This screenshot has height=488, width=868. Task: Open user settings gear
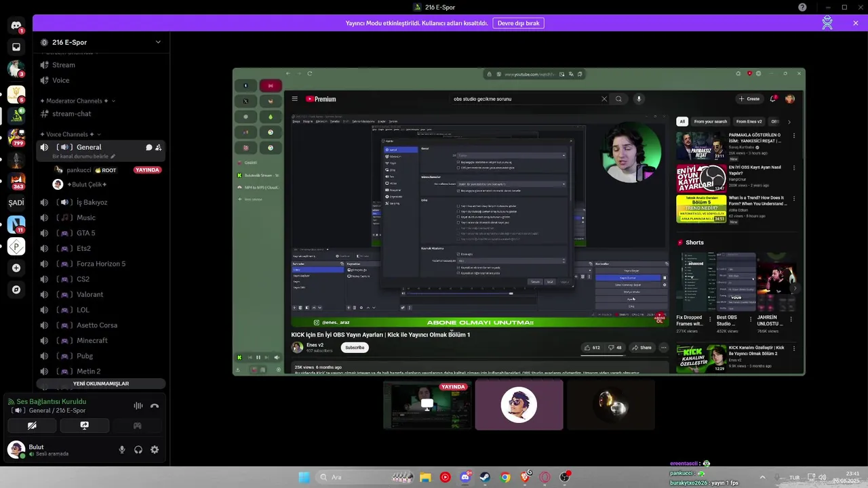coord(155,449)
